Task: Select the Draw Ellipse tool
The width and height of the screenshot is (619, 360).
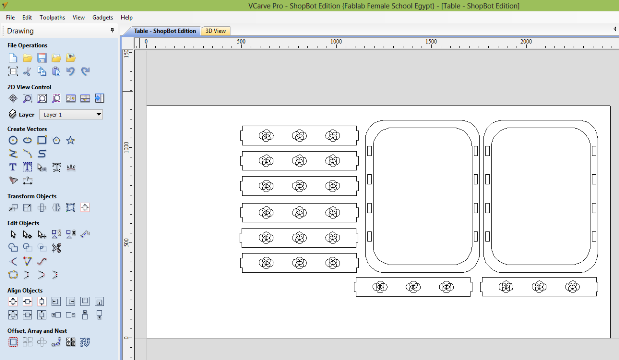Action: click(27, 140)
